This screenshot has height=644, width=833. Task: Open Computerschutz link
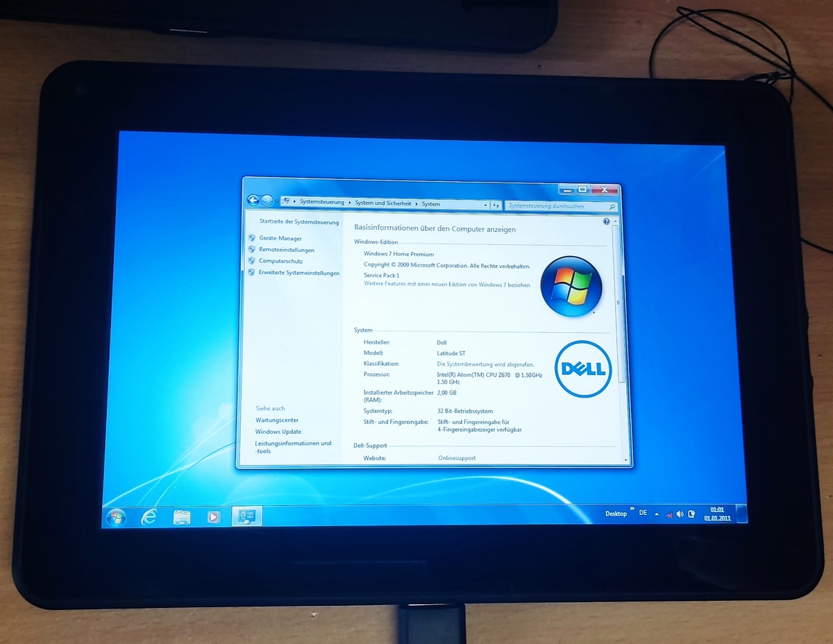[x=280, y=261]
